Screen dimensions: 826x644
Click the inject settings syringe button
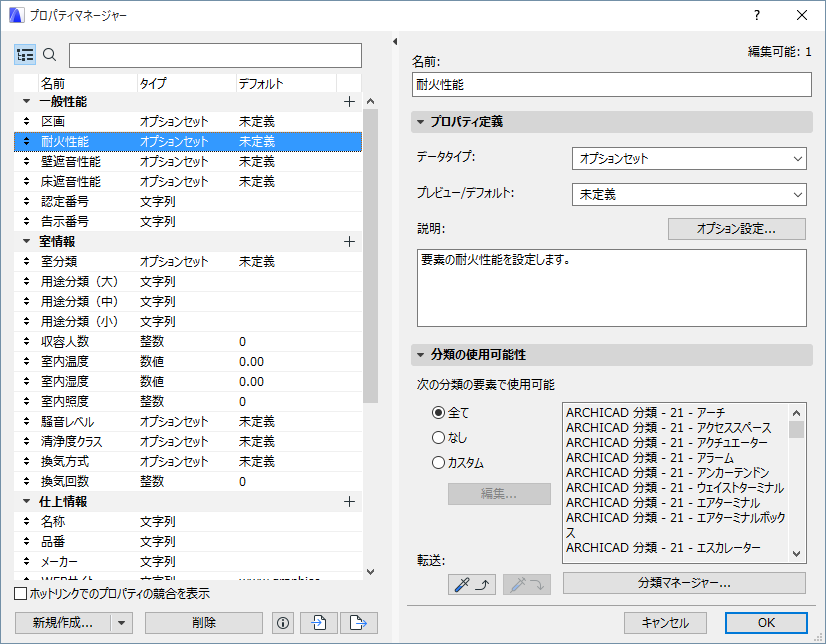click(527, 584)
